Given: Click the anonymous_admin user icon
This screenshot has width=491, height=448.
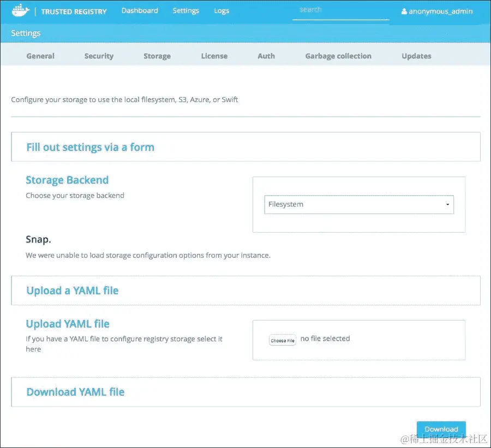Looking at the screenshot, I should coord(404,11).
